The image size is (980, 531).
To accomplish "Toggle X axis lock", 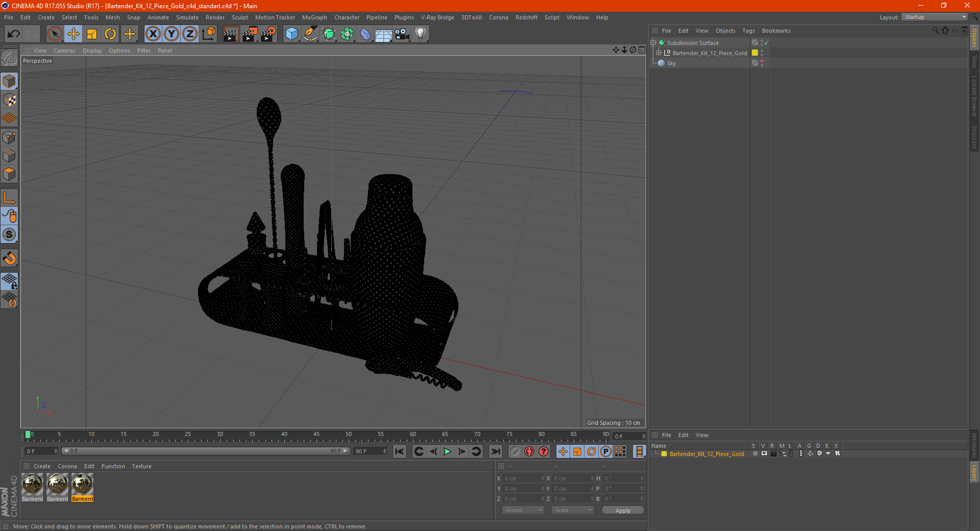I will 153,34.
